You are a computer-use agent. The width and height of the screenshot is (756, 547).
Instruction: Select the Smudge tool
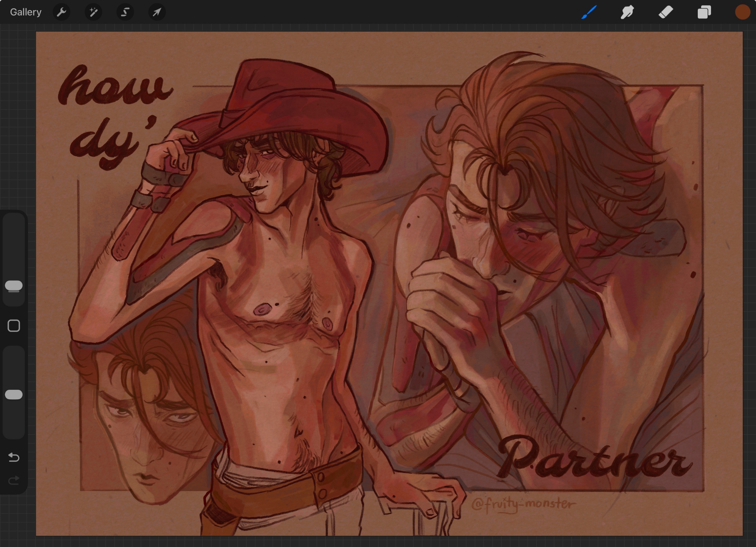click(x=627, y=12)
